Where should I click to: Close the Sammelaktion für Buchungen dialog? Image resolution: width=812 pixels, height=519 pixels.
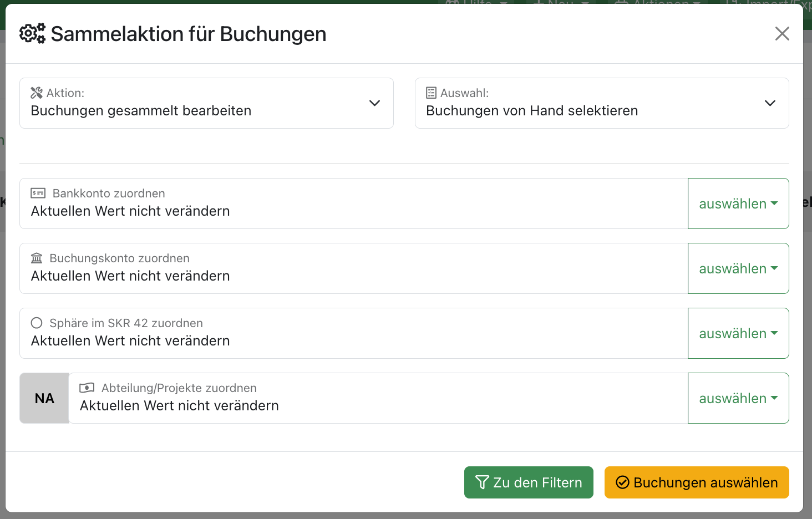pos(782,34)
